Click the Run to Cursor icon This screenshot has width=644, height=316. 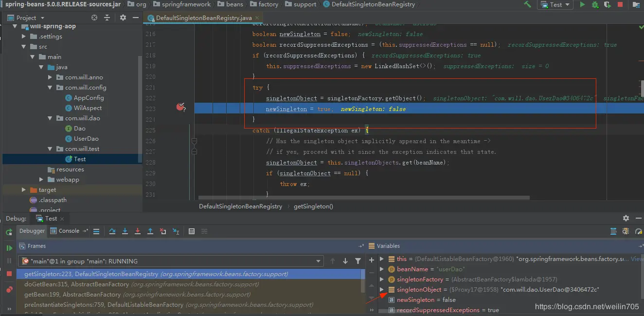[176, 231]
